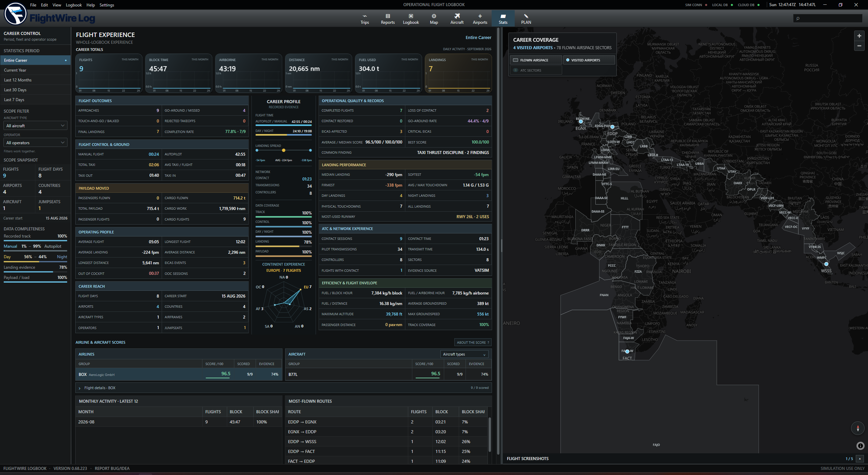This screenshot has width=868, height=475.
Task: Open the map info icon
Action: (x=860, y=446)
